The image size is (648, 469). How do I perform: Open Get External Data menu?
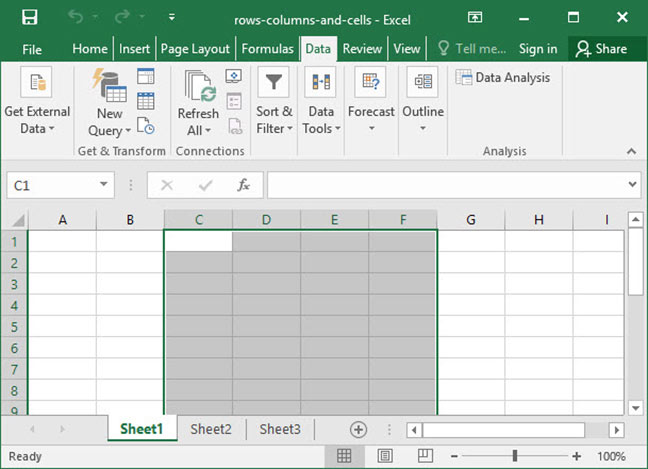click(x=37, y=101)
